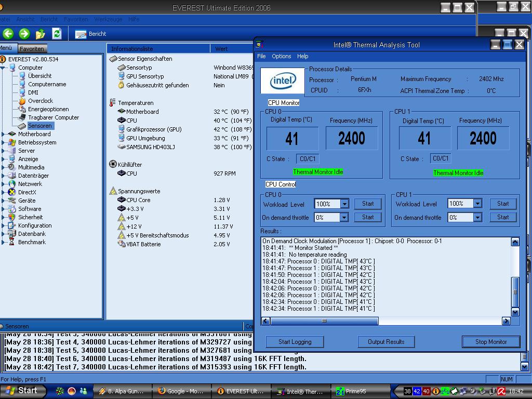Click the Avira umbrella tray icon
This screenshot has height=399, width=532.
501,391
